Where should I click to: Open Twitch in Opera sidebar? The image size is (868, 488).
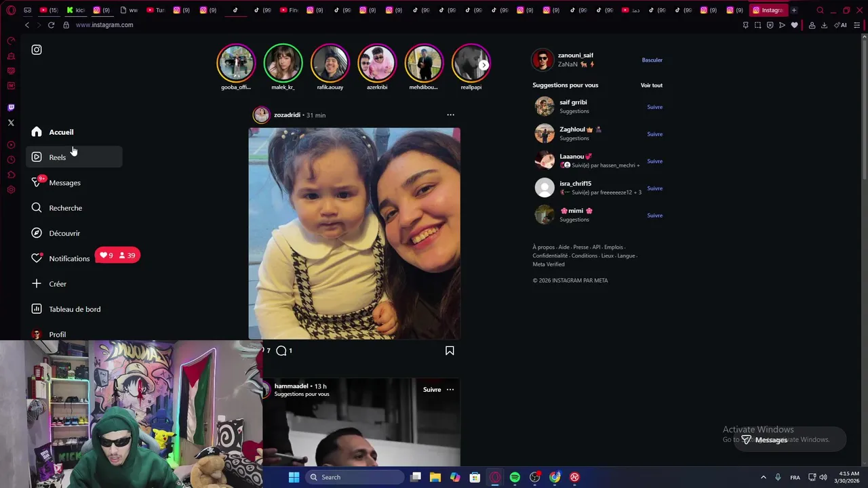(x=11, y=108)
